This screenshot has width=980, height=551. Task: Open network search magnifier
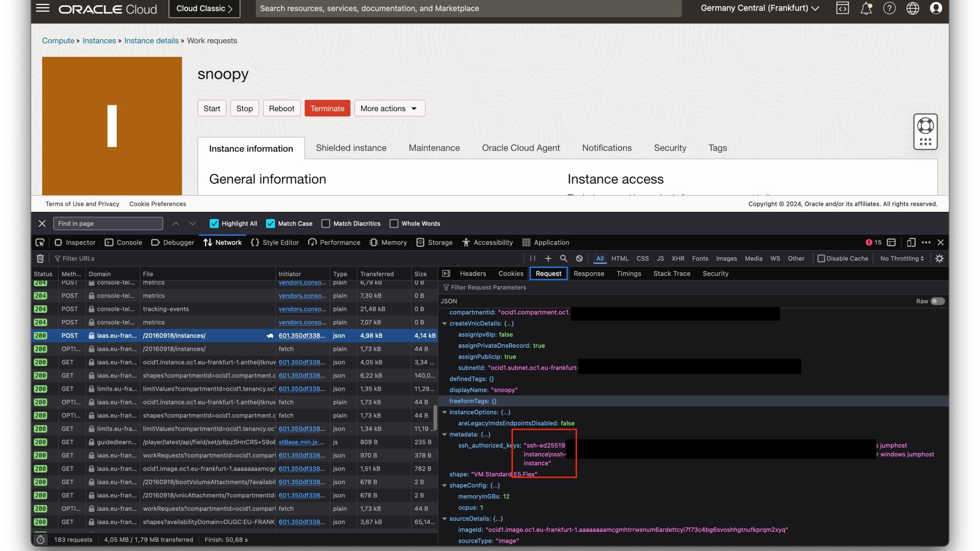564,258
